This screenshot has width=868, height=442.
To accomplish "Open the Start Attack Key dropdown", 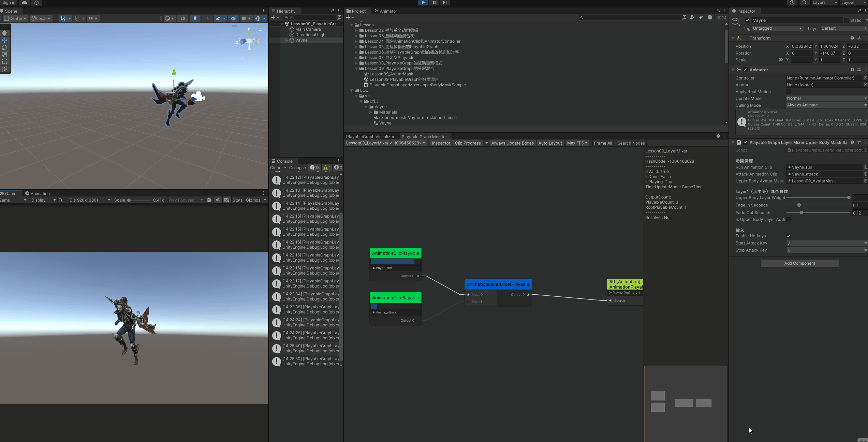I will coord(826,243).
